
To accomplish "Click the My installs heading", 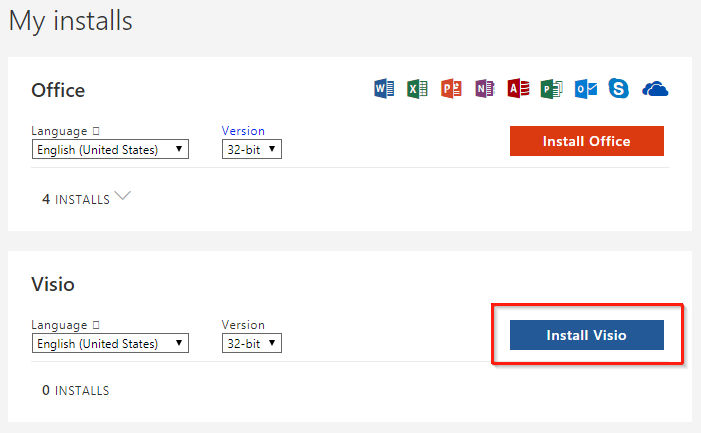I will (x=71, y=21).
